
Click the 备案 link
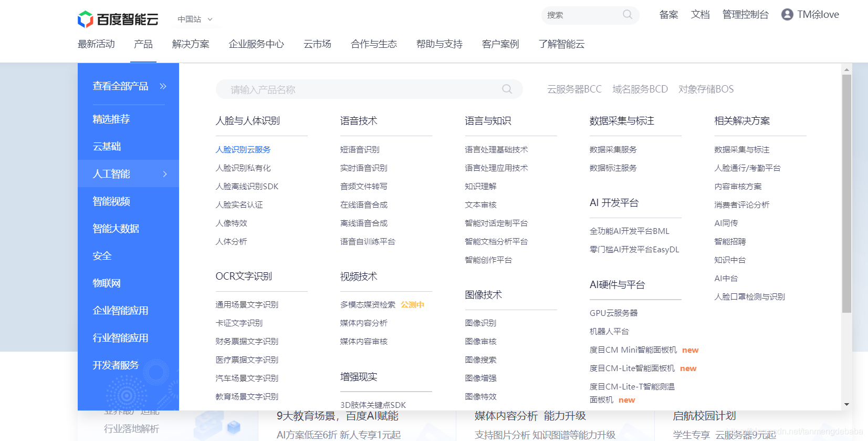[668, 15]
